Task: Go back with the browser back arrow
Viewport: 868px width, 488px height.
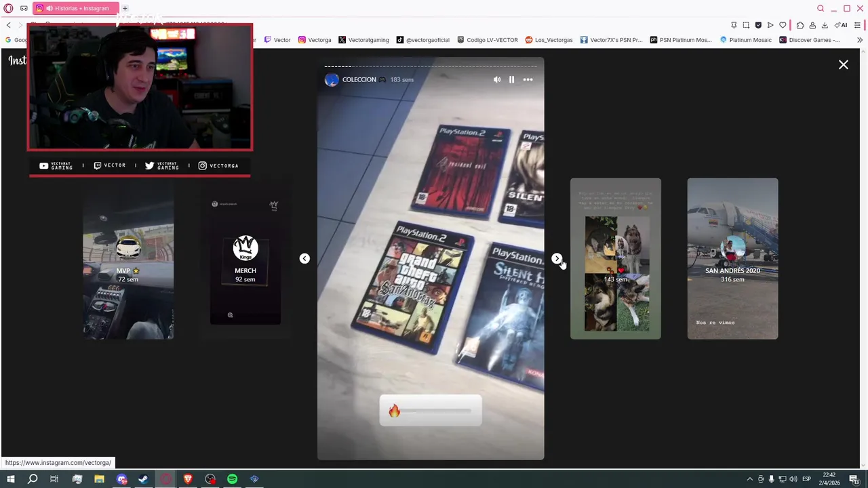Action: coord(8,25)
